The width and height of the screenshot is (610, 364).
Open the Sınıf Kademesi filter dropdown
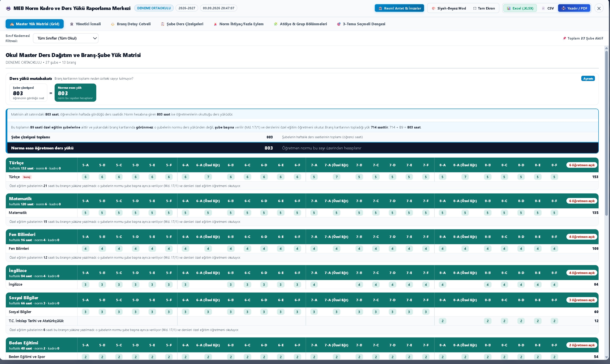pyautogui.click(x=66, y=38)
